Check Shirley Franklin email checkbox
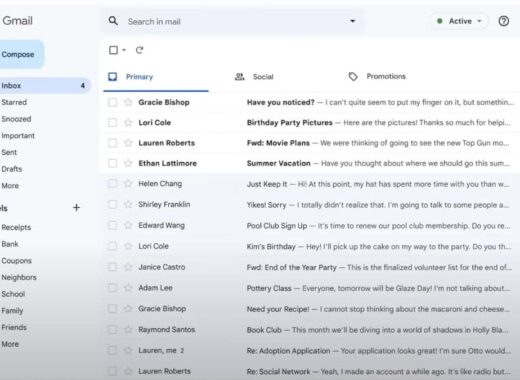 pos(113,204)
